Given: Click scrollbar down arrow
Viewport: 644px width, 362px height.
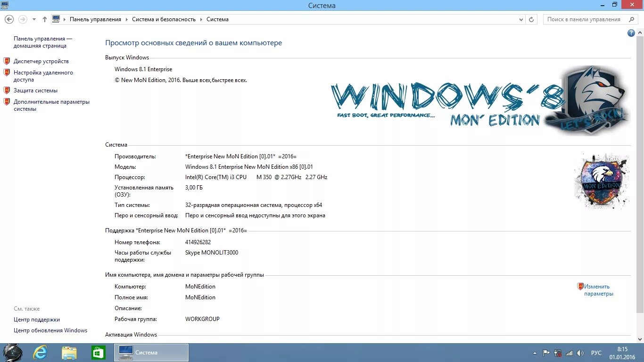Looking at the screenshot, I should (x=640, y=339).
